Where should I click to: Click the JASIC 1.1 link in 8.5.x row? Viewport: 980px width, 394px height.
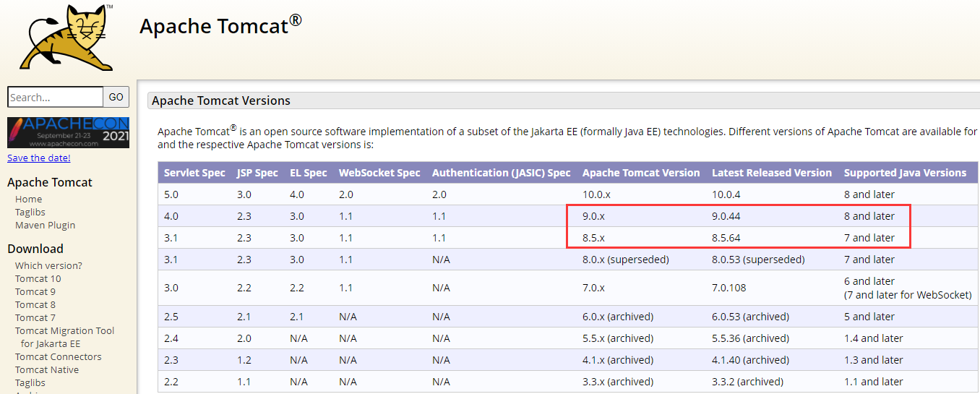(439, 238)
